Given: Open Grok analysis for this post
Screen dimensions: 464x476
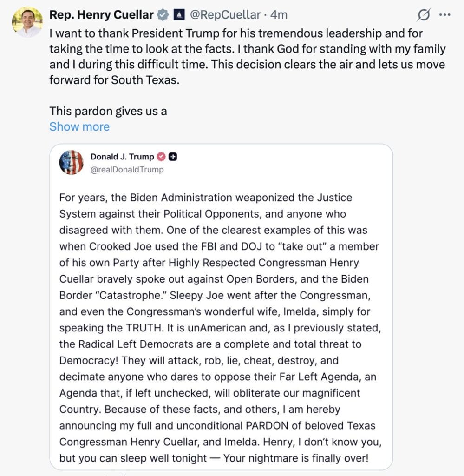Looking at the screenshot, I should pos(423,15).
